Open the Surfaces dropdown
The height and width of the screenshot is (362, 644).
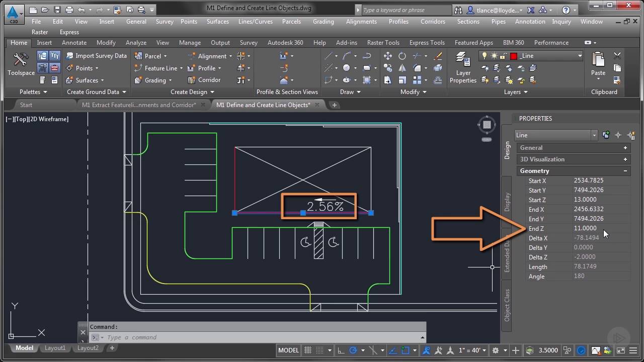tap(85, 80)
